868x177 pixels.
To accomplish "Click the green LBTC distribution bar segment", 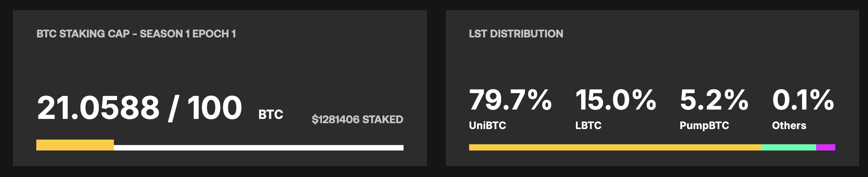I will 788,147.
